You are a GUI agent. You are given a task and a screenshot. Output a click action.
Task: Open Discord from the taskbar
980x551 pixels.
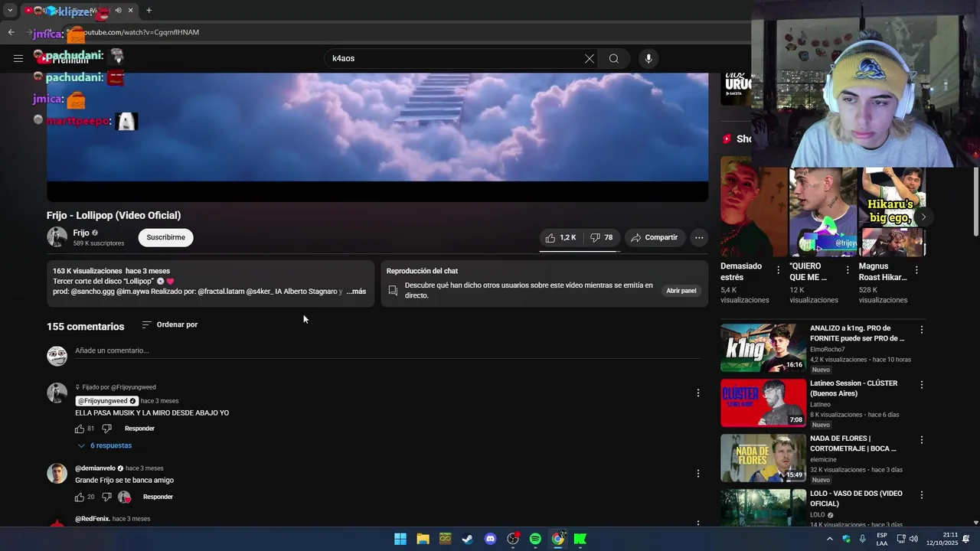click(491, 539)
